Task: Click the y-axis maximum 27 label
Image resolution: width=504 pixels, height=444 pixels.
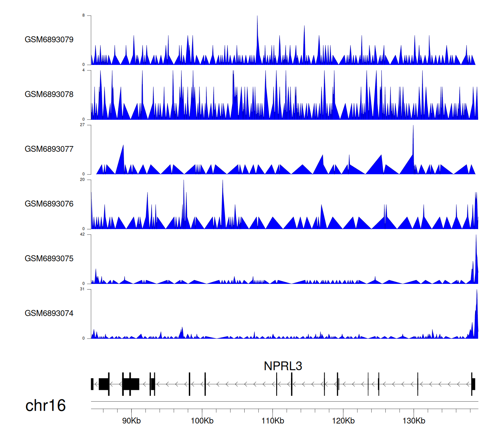Action: coord(82,125)
